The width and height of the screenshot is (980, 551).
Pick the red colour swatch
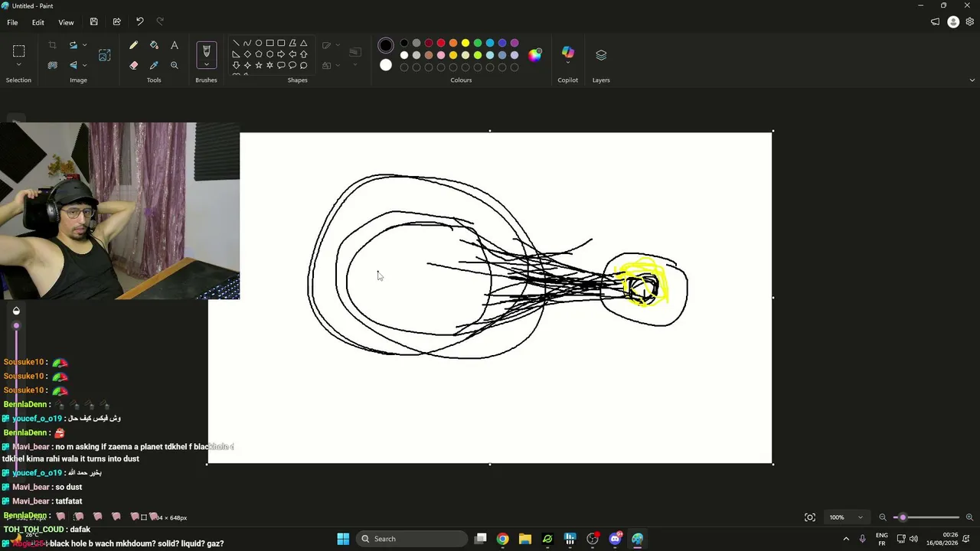[x=441, y=43]
